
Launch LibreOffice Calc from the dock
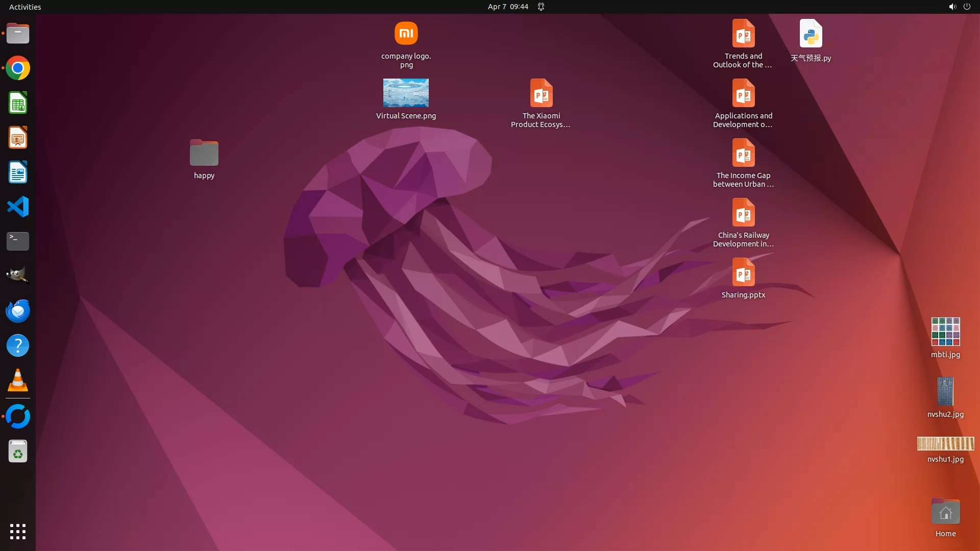tap(18, 103)
